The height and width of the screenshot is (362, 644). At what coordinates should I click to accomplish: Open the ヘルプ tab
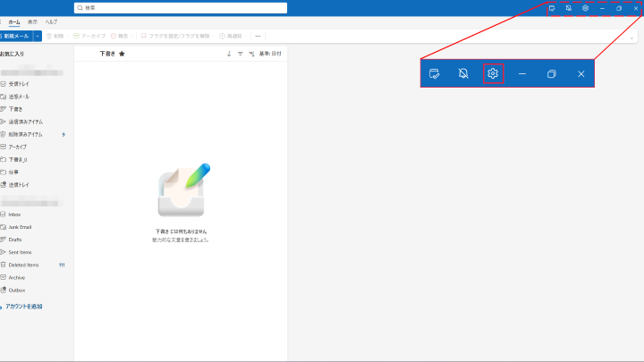(51, 21)
